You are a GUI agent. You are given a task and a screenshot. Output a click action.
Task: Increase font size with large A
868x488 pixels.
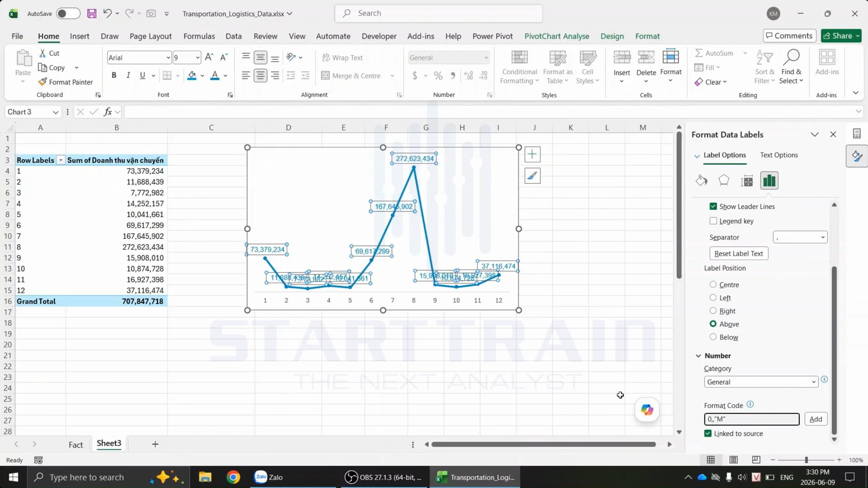tap(209, 57)
